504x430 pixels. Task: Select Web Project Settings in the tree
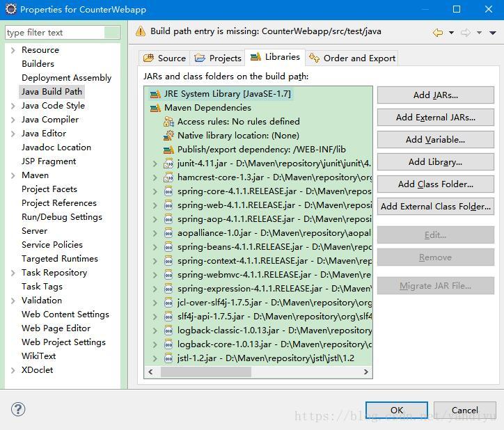[63, 342]
